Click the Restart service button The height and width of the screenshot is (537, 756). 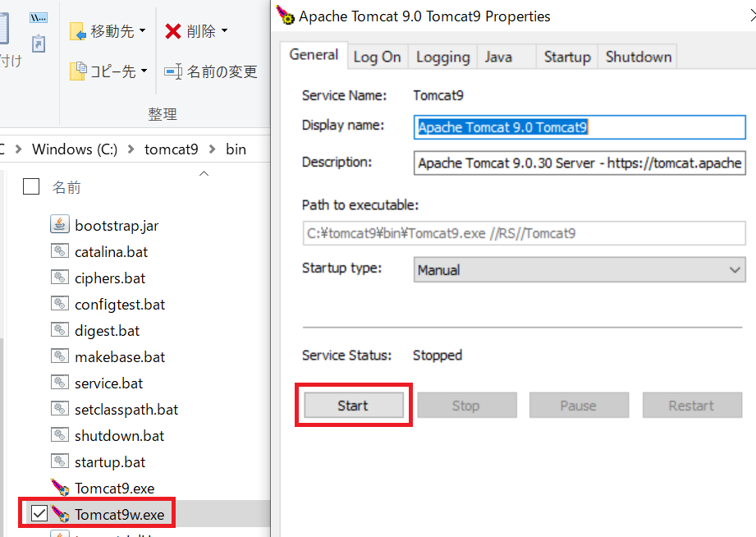click(x=692, y=405)
